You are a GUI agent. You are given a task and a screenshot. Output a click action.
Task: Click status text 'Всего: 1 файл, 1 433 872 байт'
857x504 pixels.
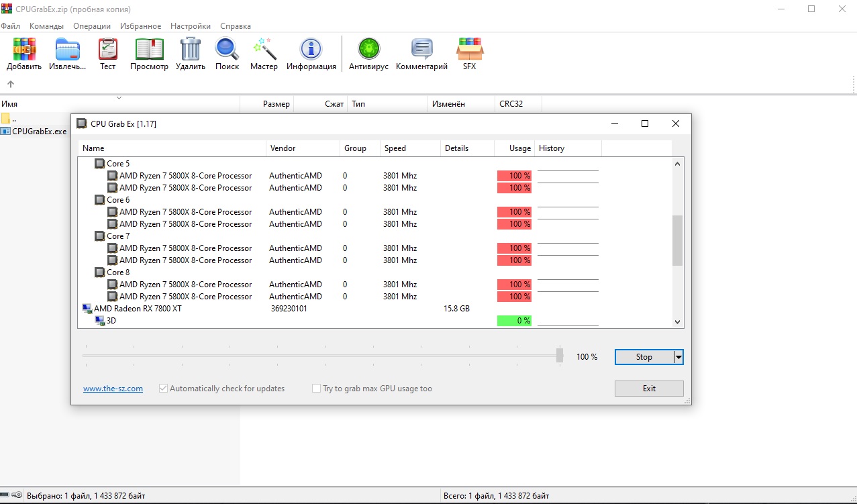(x=496, y=496)
